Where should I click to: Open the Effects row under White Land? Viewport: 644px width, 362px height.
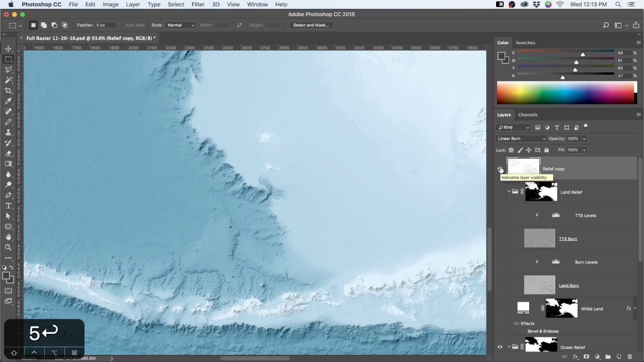(527, 324)
